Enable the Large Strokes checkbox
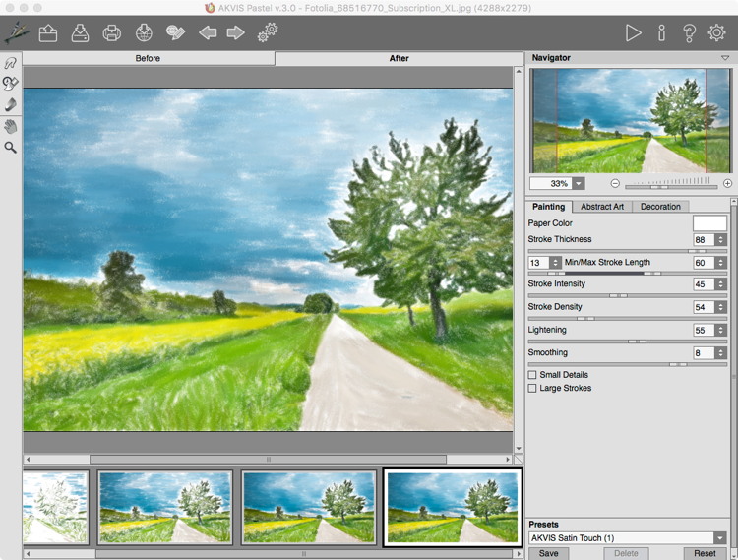 [532, 388]
